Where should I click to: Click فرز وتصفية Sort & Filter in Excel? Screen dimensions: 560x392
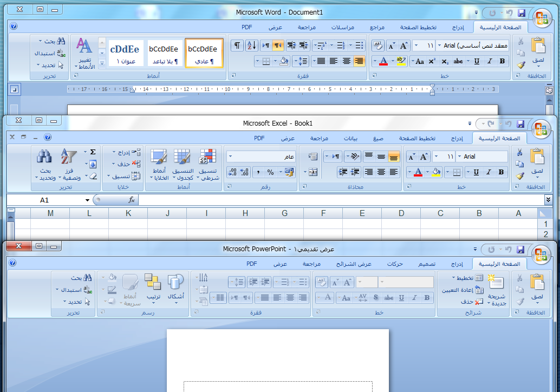point(70,165)
